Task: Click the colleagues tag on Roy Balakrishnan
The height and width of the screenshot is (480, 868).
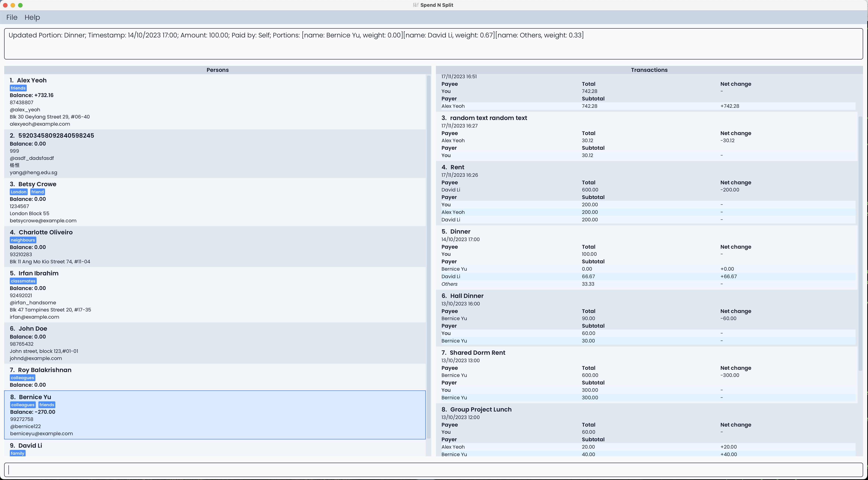Action: (x=22, y=378)
